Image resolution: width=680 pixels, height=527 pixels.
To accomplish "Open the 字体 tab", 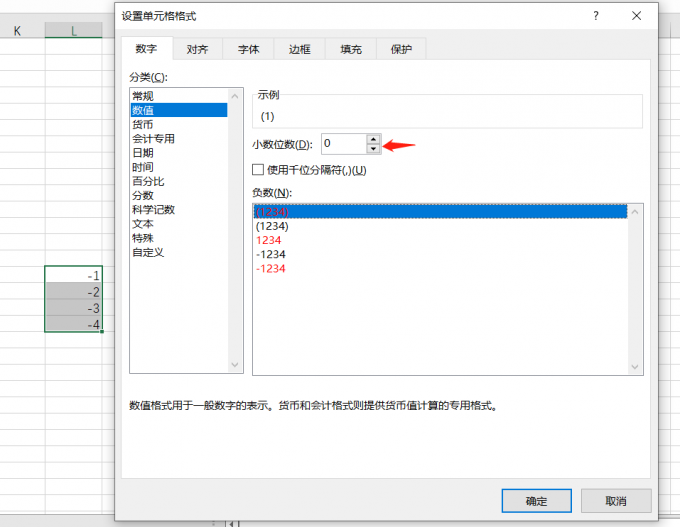I will click(x=248, y=49).
